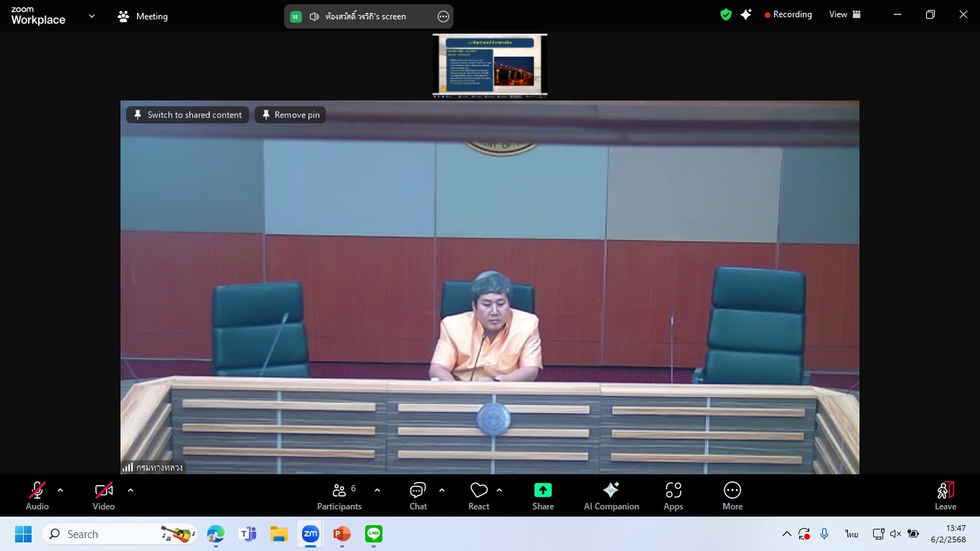Start video with the Video button
Viewport: 980px width, 551px height.
tap(104, 496)
